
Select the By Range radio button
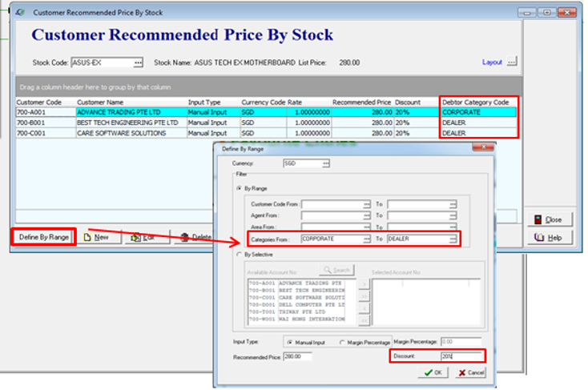pyautogui.click(x=239, y=188)
